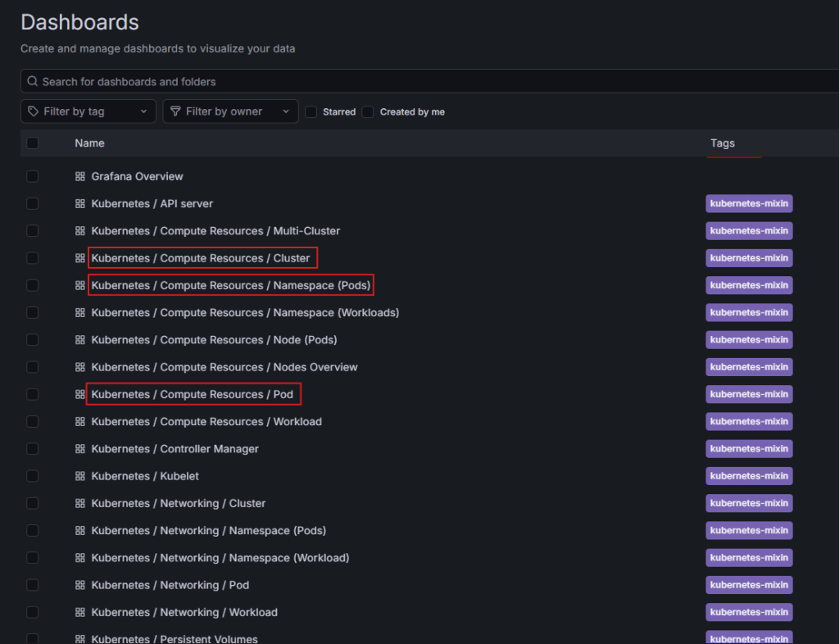Click the dashboard icon for Networking / Namespace (Workload)

(80, 559)
